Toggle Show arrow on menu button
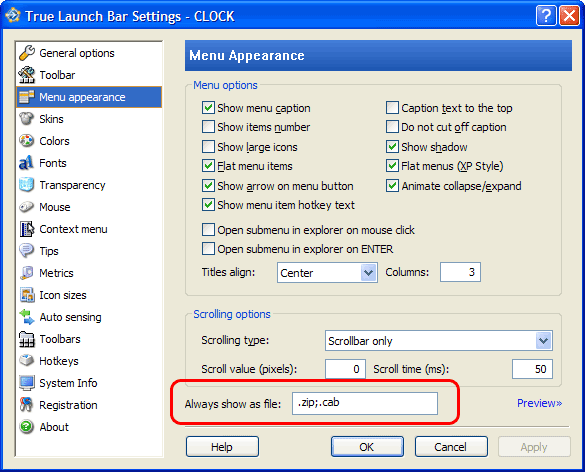Image resolution: width=585 pixels, height=472 pixels. click(x=208, y=186)
